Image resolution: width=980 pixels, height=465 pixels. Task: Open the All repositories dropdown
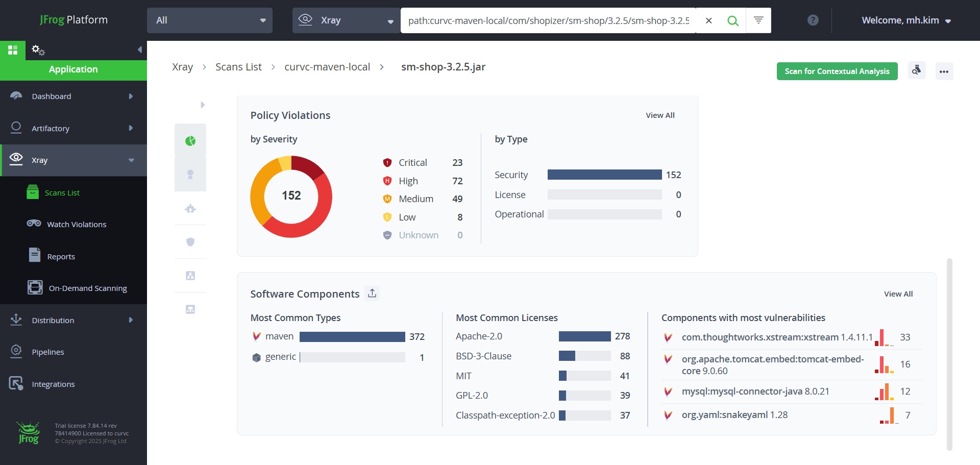pyautogui.click(x=210, y=20)
